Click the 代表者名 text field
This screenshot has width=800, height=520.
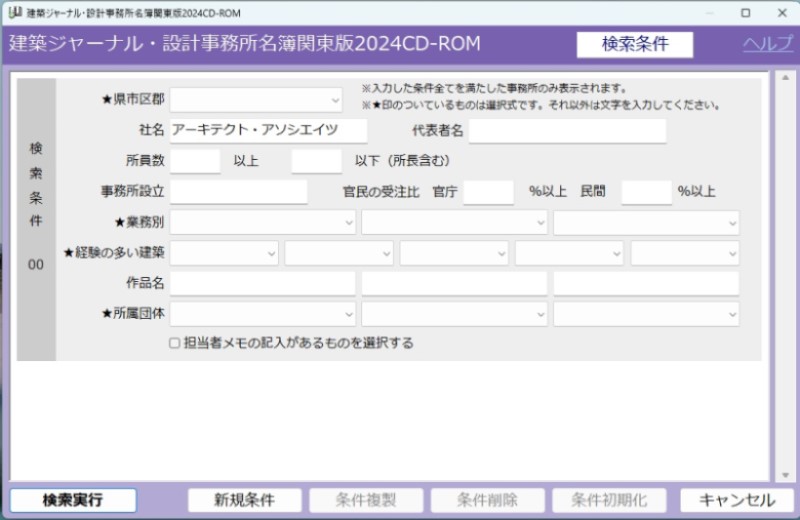(x=567, y=131)
